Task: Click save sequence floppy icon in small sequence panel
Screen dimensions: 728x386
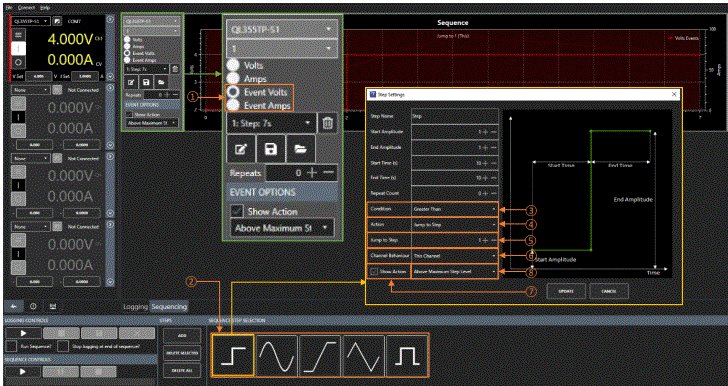Action: click(146, 82)
